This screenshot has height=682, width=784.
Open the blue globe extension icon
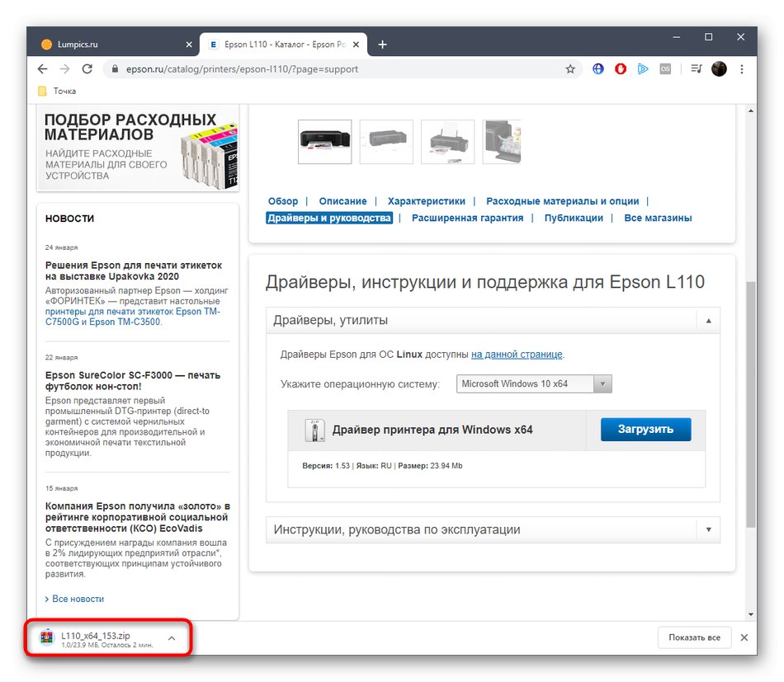pyautogui.click(x=597, y=68)
